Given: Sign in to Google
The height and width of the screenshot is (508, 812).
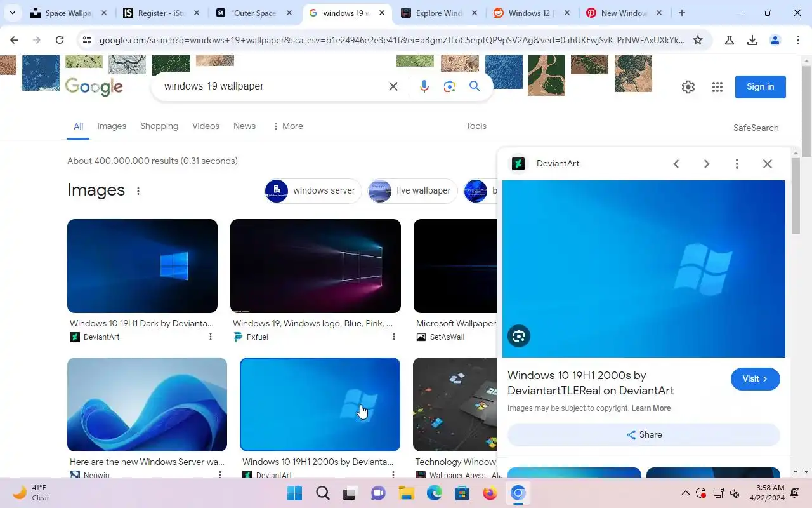Looking at the screenshot, I should point(760,87).
